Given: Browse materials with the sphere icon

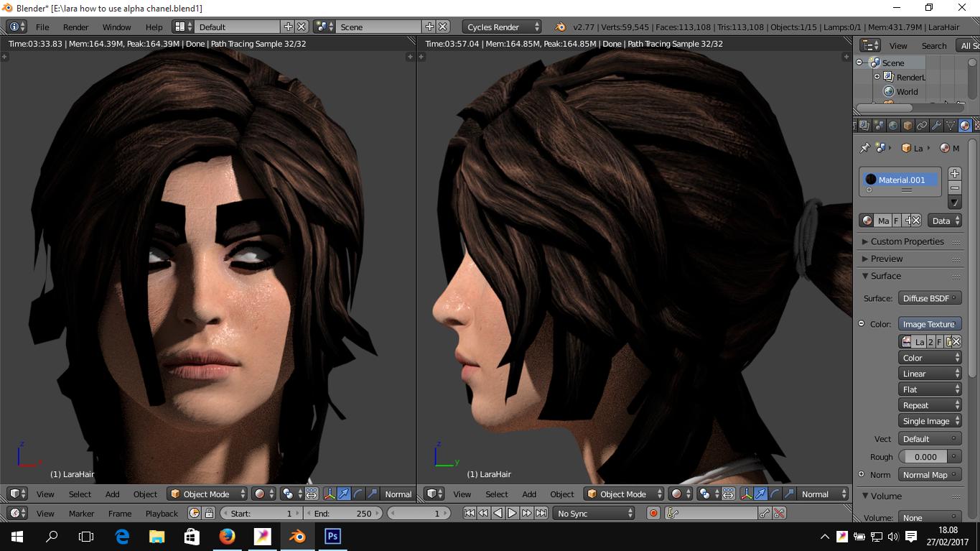Looking at the screenshot, I should tap(867, 221).
